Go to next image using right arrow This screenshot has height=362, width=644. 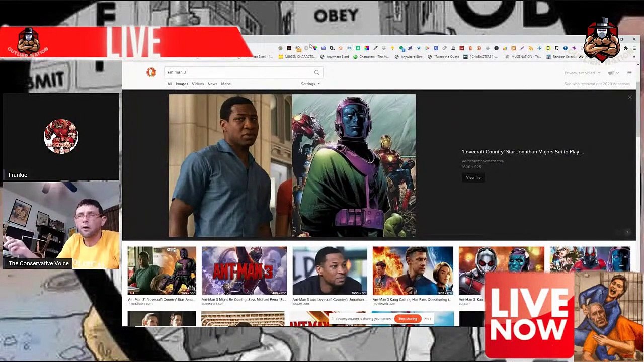point(627,232)
